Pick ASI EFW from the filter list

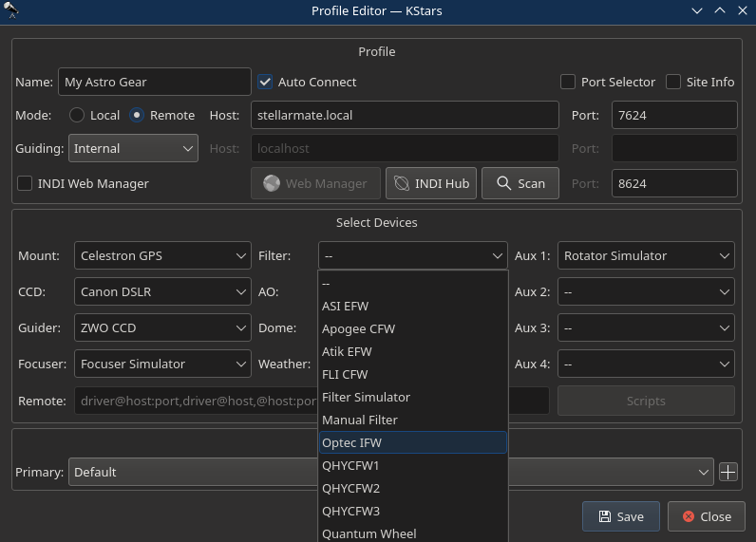point(413,307)
